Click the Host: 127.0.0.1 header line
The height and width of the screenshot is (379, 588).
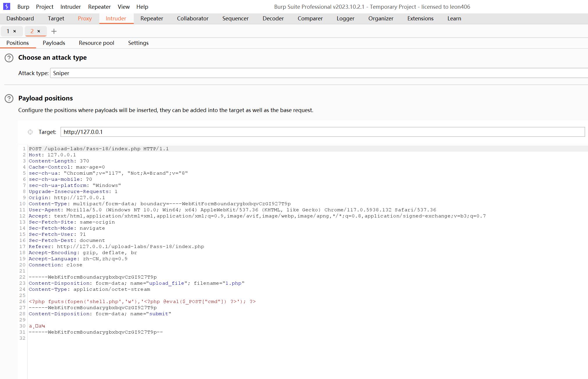[52, 155]
